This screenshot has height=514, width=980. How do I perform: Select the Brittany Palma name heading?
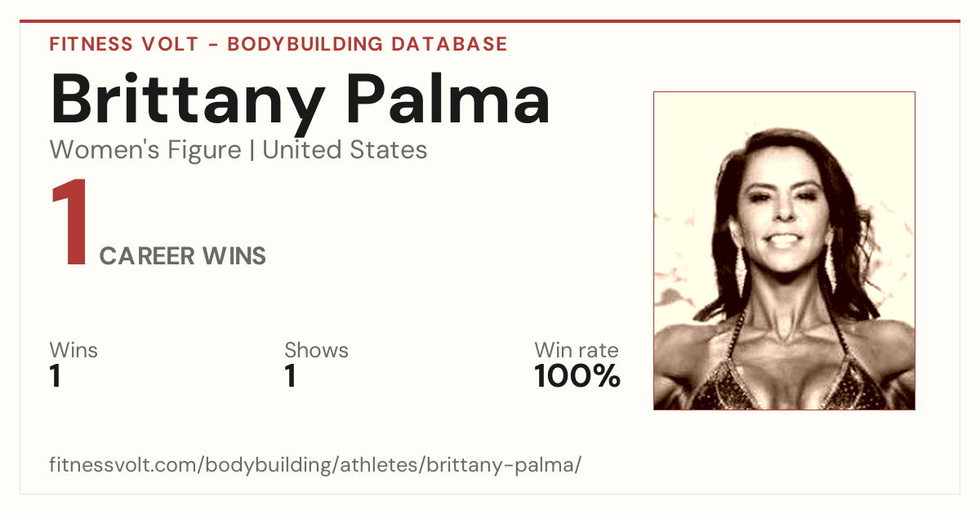(x=300, y=100)
